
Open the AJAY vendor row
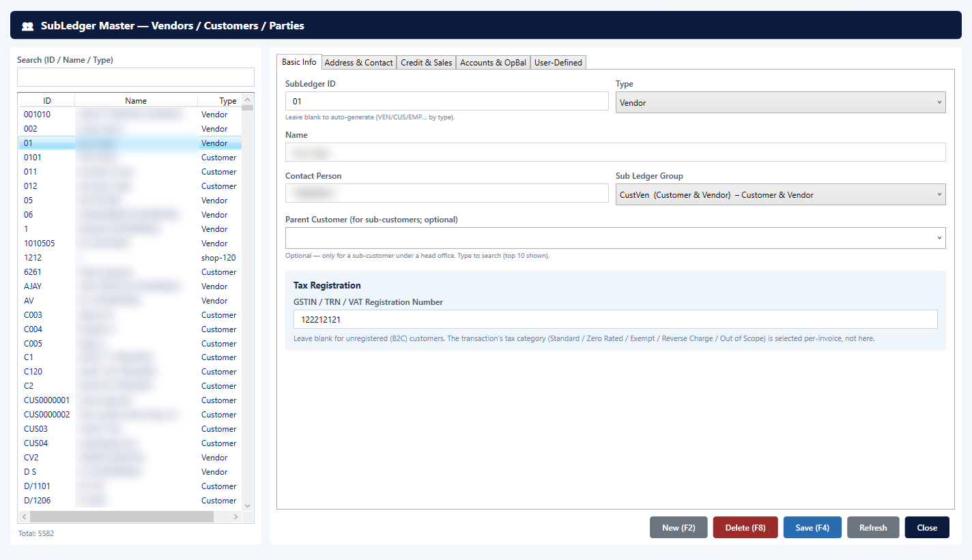130,286
